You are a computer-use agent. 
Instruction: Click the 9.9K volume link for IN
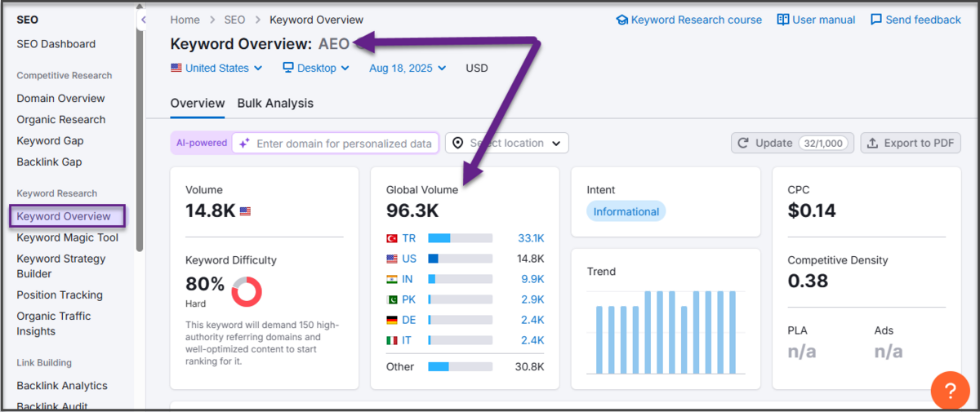tap(533, 279)
